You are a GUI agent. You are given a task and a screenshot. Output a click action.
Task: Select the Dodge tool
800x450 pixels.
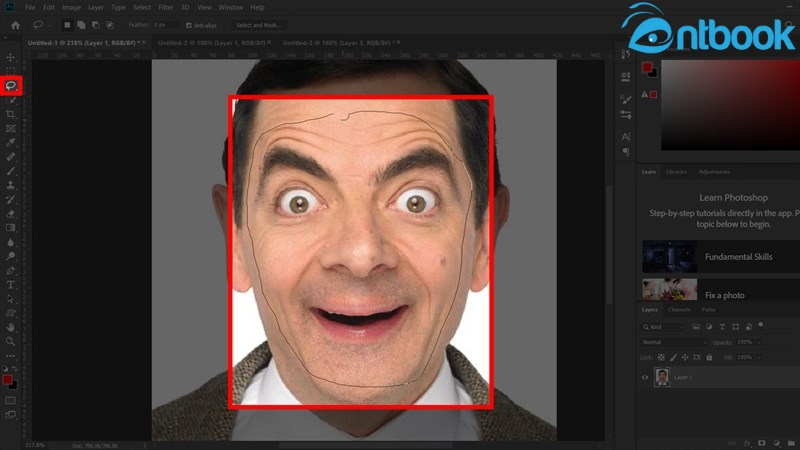coord(10,256)
